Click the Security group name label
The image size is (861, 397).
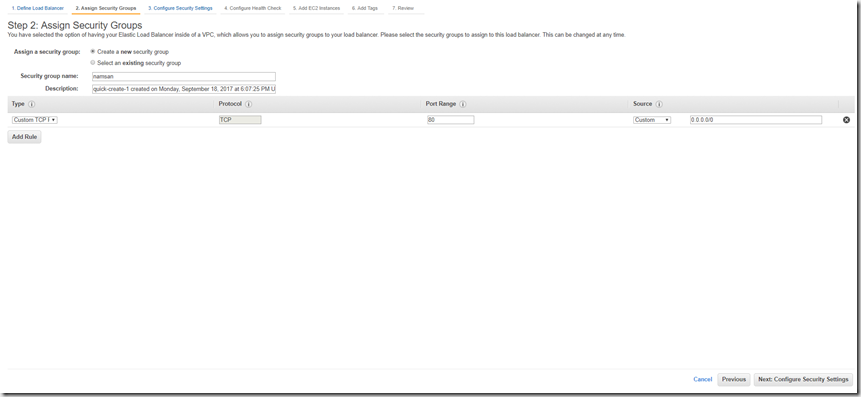click(49, 76)
